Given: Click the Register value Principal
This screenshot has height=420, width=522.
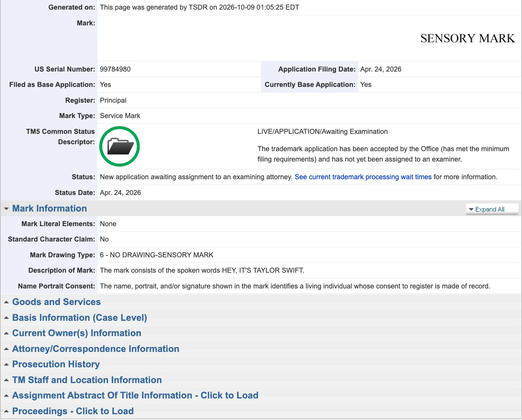Looking at the screenshot, I should tap(113, 100).
